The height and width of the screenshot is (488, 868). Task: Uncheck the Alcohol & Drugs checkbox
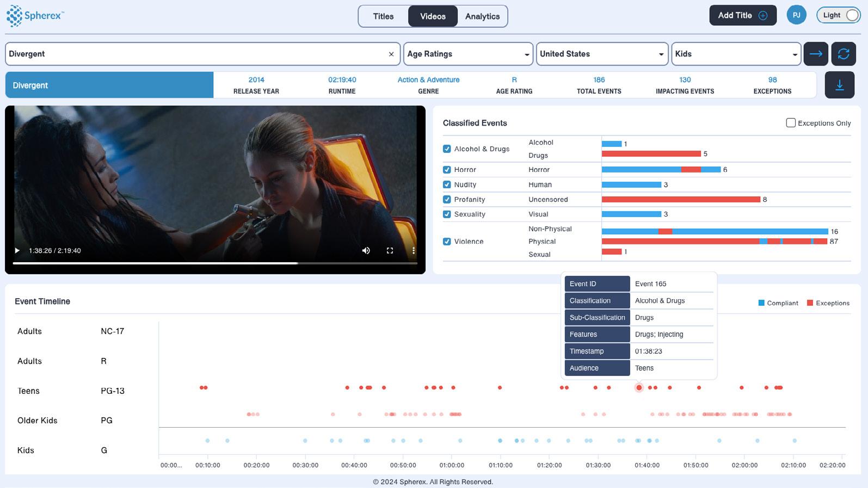click(x=447, y=149)
